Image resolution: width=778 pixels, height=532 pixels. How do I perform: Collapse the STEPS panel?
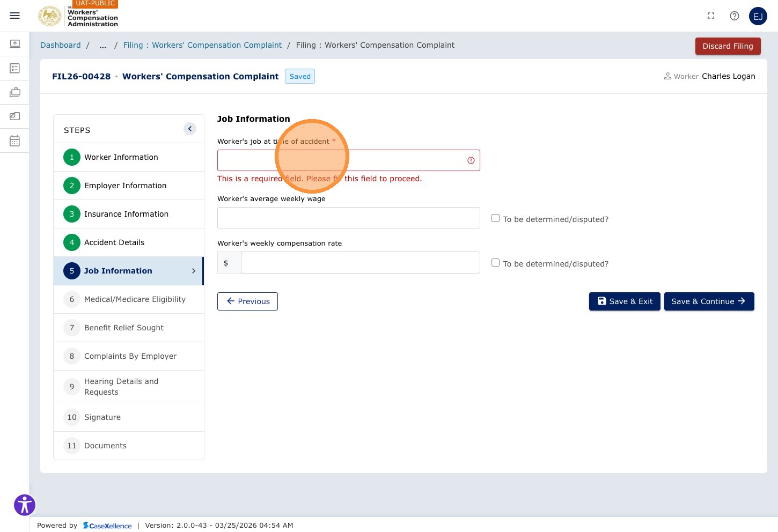point(190,129)
